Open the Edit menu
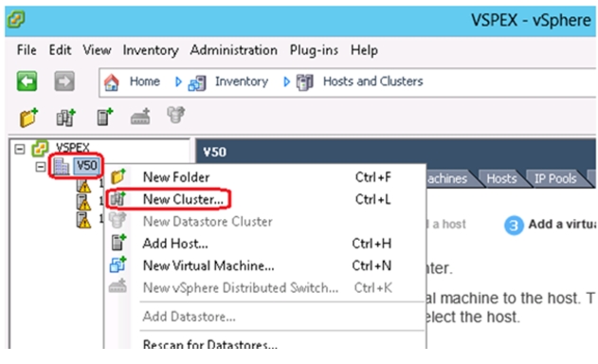 coord(60,50)
